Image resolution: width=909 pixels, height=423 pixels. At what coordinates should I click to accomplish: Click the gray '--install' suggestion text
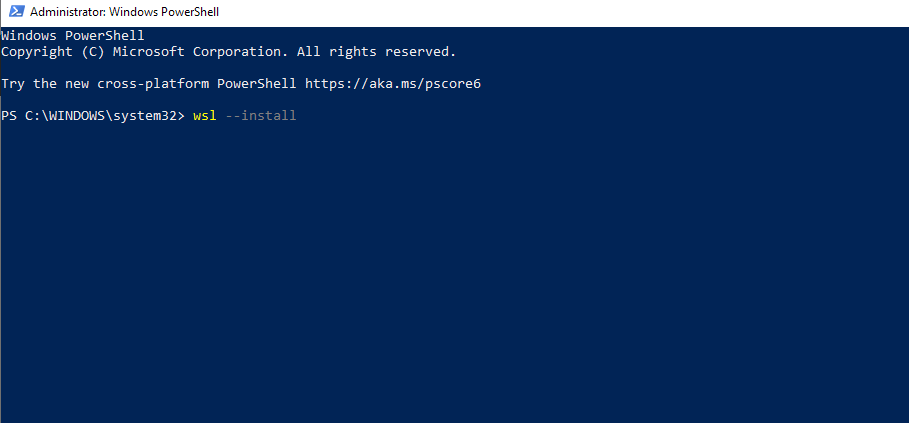coord(260,116)
